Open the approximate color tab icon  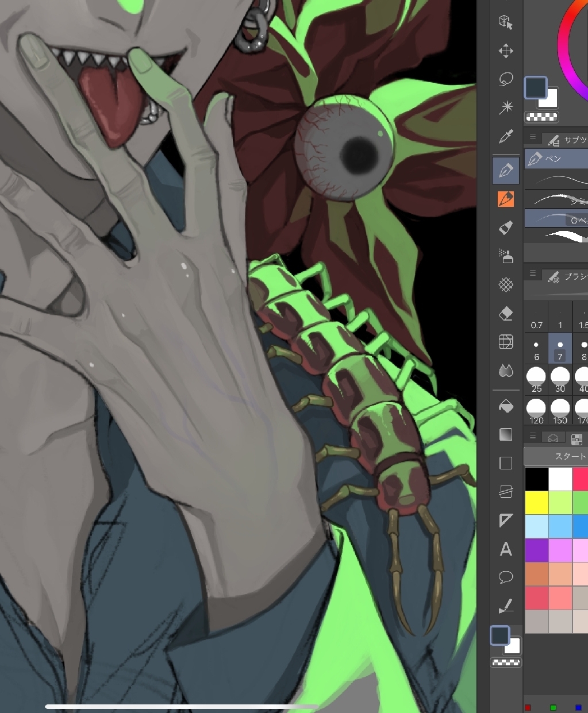point(553,438)
